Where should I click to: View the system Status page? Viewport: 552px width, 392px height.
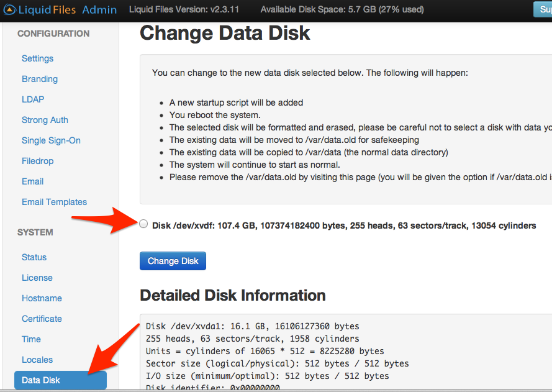(34, 257)
